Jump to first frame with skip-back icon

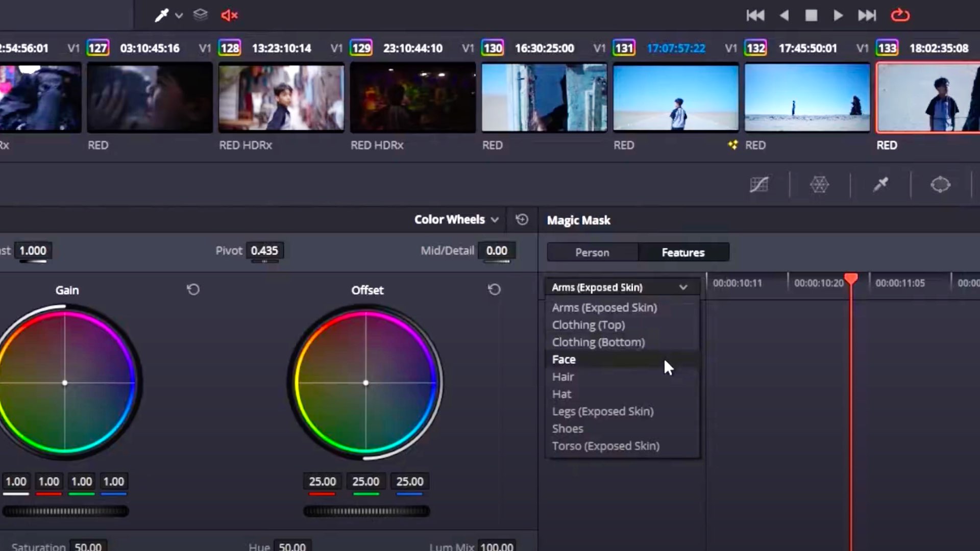point(755,15)
